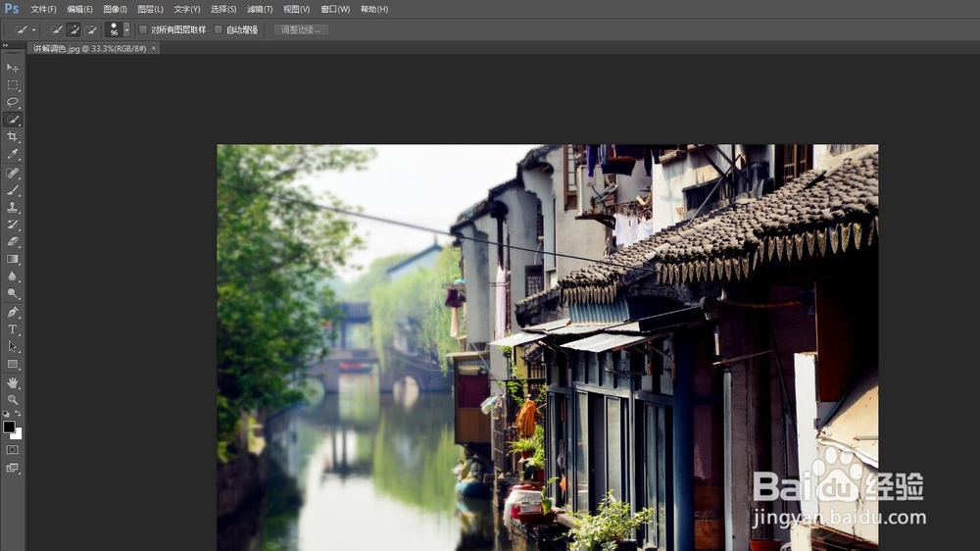Choose Add to Selection mode
The height and width of the screenshot is (551, 980).
[73, 29]
